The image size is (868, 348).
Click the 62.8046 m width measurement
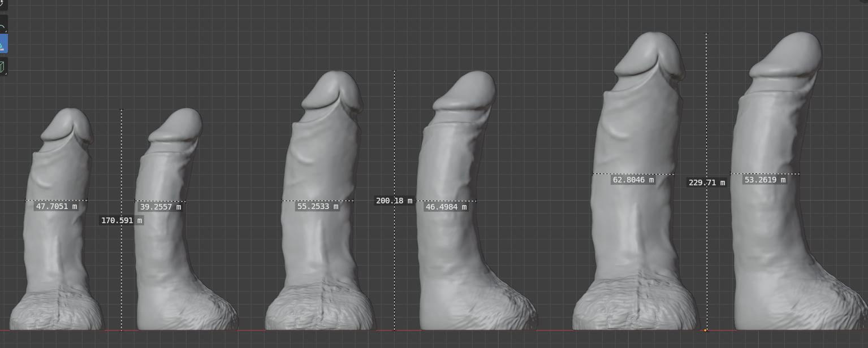tap(633, 180)
